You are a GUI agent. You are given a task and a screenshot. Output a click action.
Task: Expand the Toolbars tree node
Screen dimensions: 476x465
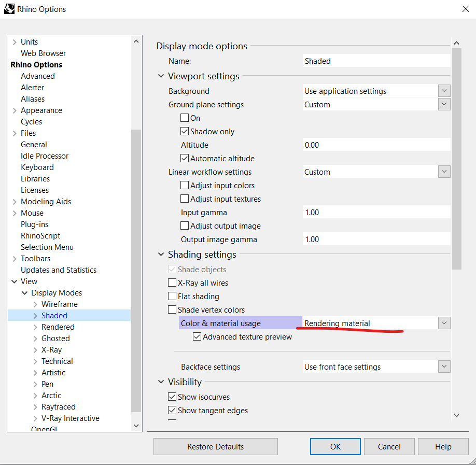(15, 259)
